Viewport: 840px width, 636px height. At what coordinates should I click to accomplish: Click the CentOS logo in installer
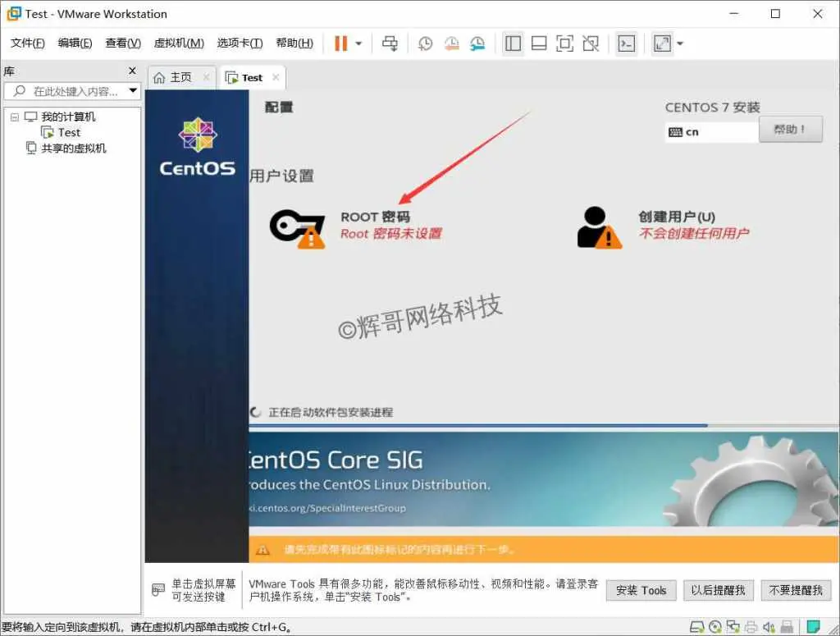[x=197, y=147]
